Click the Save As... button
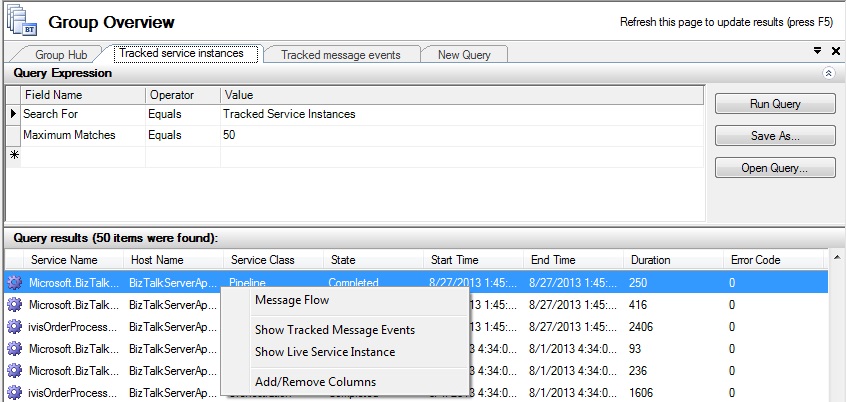Viewport: 846px width, 402px height. (775, 136)
